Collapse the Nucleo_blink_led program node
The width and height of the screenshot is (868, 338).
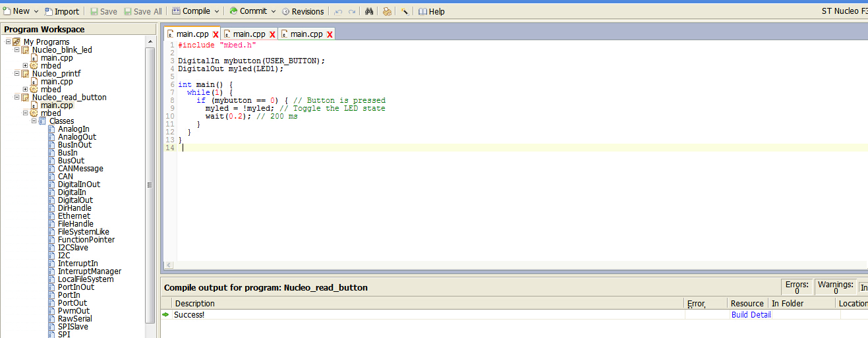tap(17, 50)
